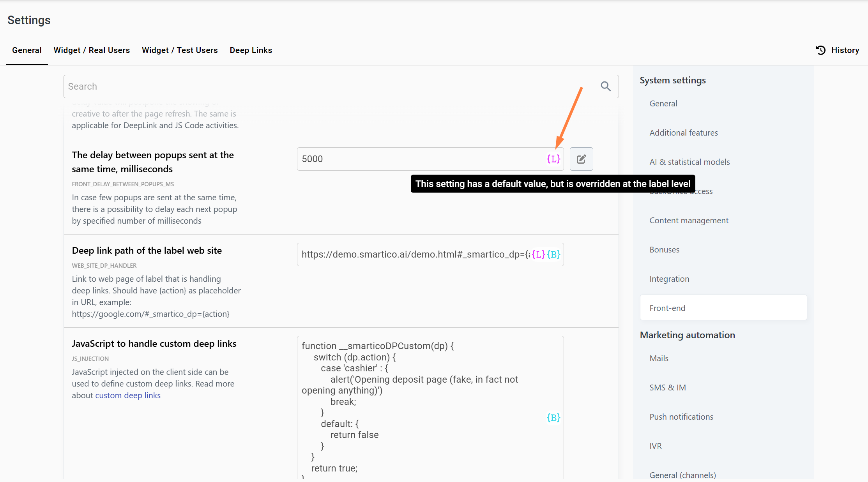868x482 pixels.
Task: Select the General settings tab
Action: click(x=27, y=50)
